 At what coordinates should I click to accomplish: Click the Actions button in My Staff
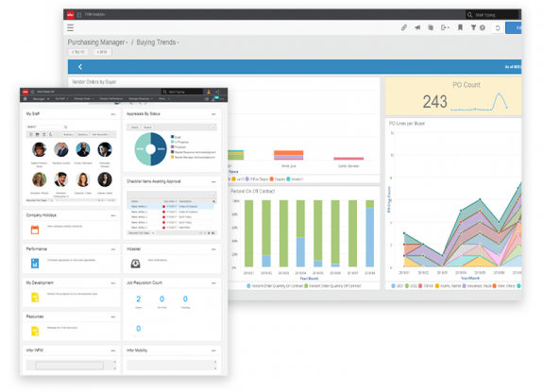point(68,134)
